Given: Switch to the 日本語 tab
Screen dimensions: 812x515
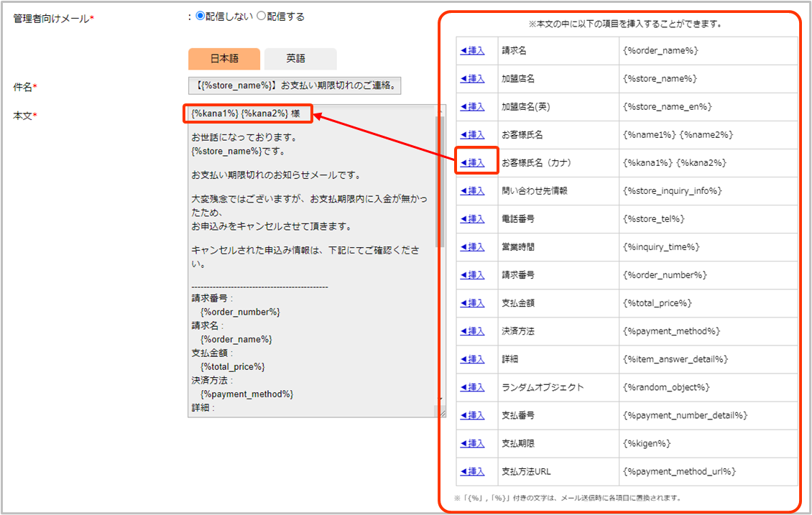Looking at the screenshot, I should (224, 59).
